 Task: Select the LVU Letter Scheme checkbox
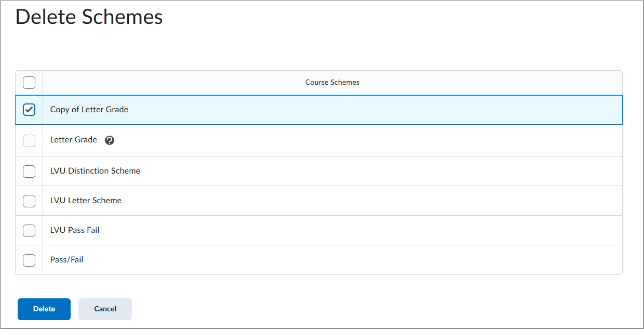pos(29,201)
